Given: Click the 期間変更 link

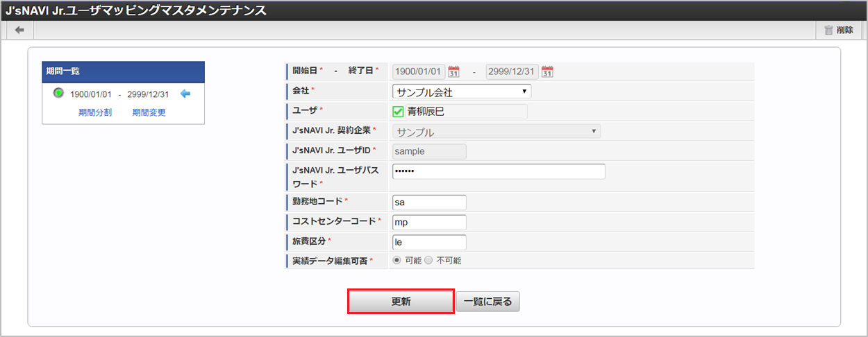Looking at the screenshot, I should [149, 112].
